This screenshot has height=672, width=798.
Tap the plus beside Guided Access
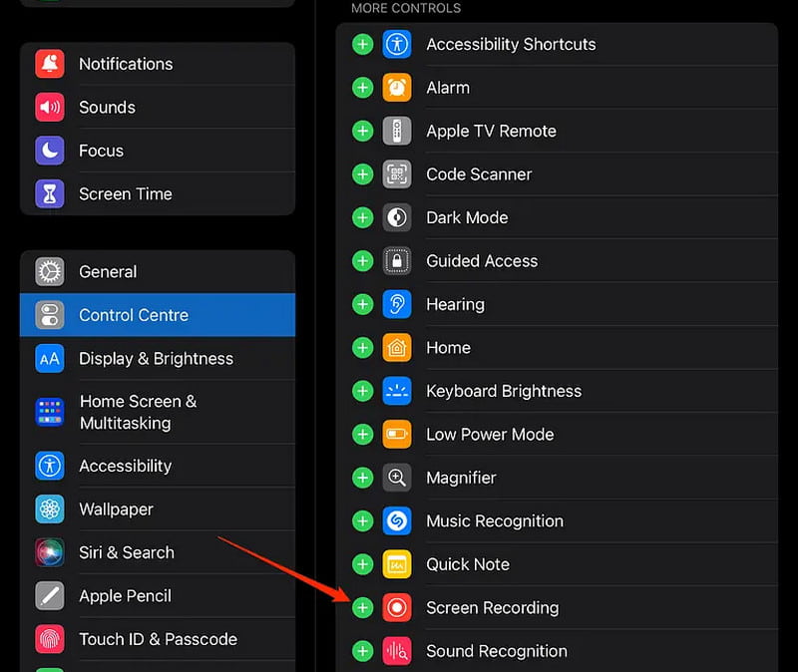[x=363, y=261]
